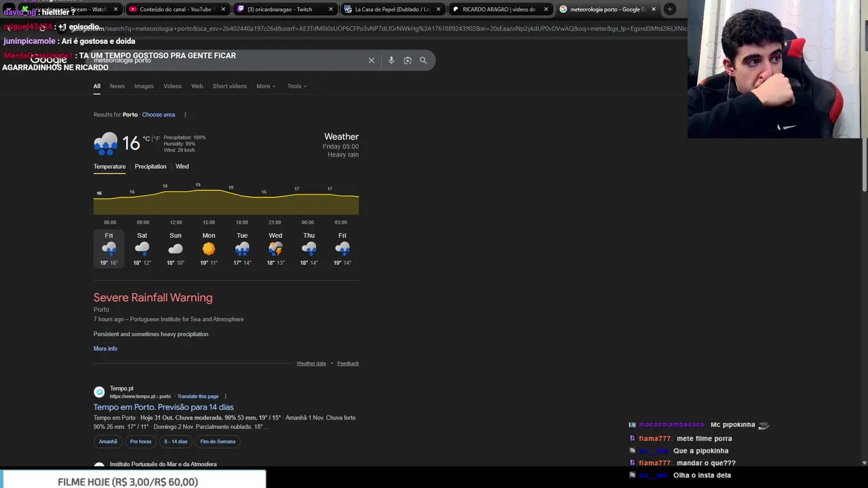Open the Images results tab
This screenshot has height=488, width=868.
(x=144, y=86)
